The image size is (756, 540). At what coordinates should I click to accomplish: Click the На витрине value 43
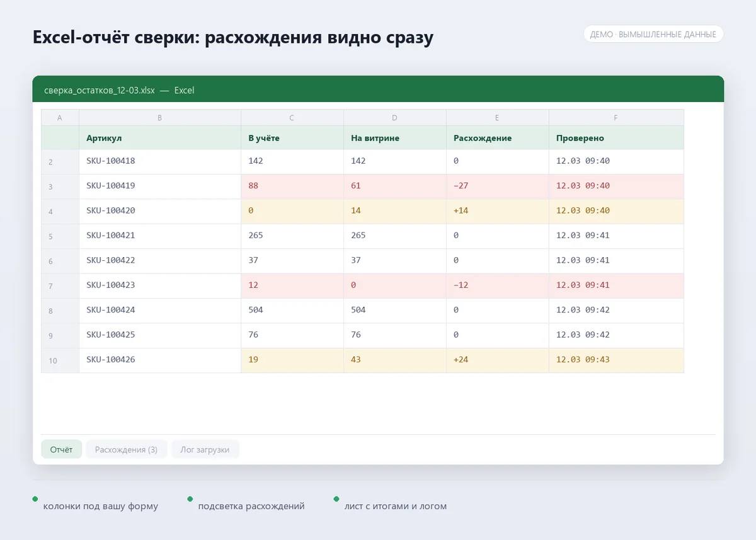395,360
